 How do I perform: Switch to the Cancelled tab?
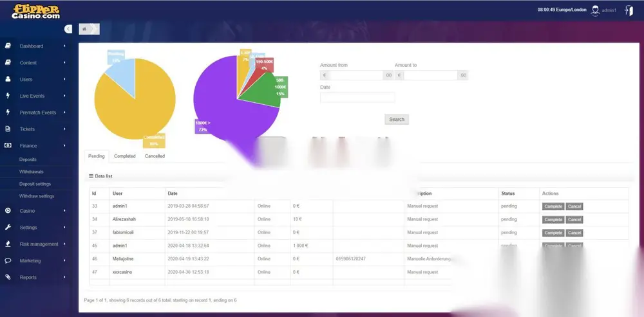tap(155, 156)
